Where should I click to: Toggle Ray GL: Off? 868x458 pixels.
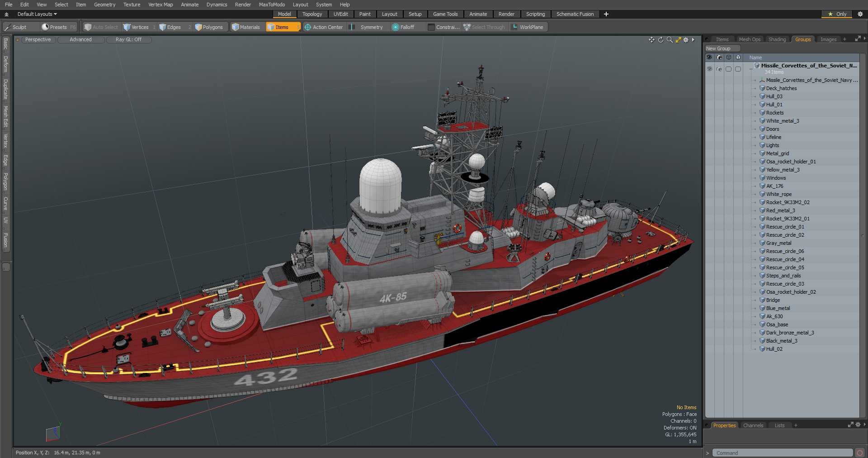[128, 40]
